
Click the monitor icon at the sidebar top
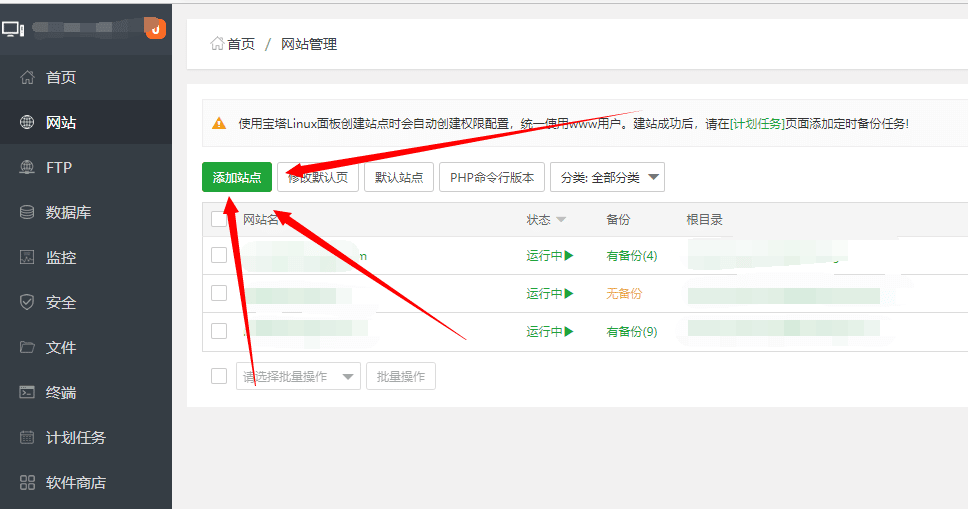pyautogui.click(x=12, y=29)
